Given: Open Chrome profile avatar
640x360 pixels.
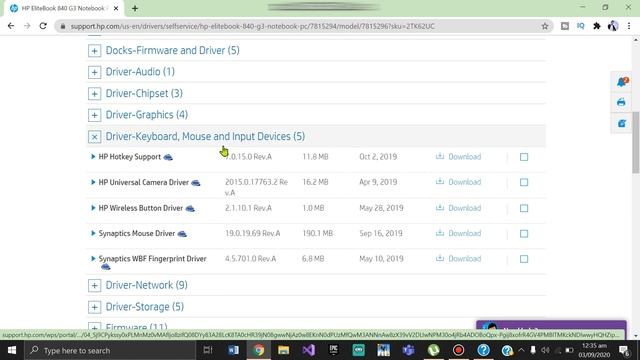Looking at the screenshot, I should click(613, 26).
